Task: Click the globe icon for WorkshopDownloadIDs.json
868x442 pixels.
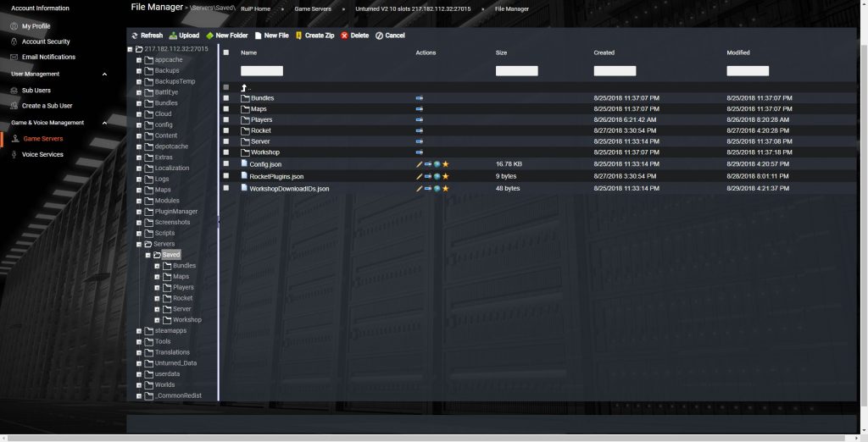Action: pyautogui.click(x=437, y=189)
